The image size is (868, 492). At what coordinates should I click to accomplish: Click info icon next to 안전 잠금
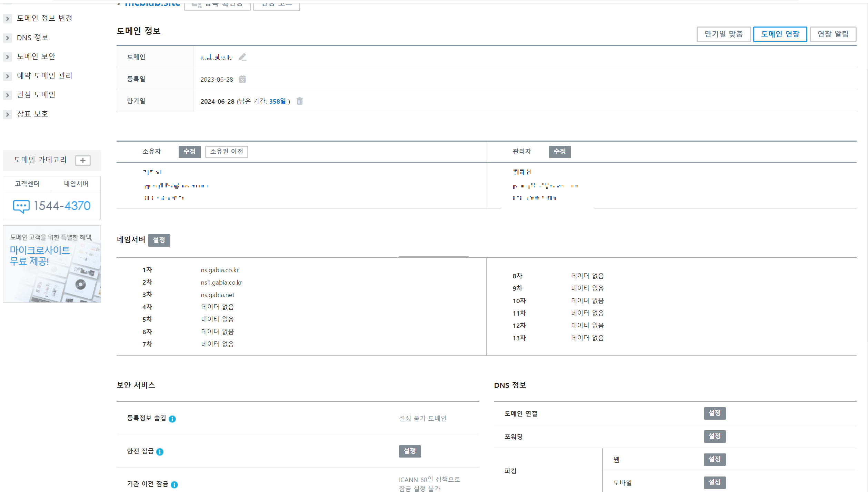tap(160, 452)
